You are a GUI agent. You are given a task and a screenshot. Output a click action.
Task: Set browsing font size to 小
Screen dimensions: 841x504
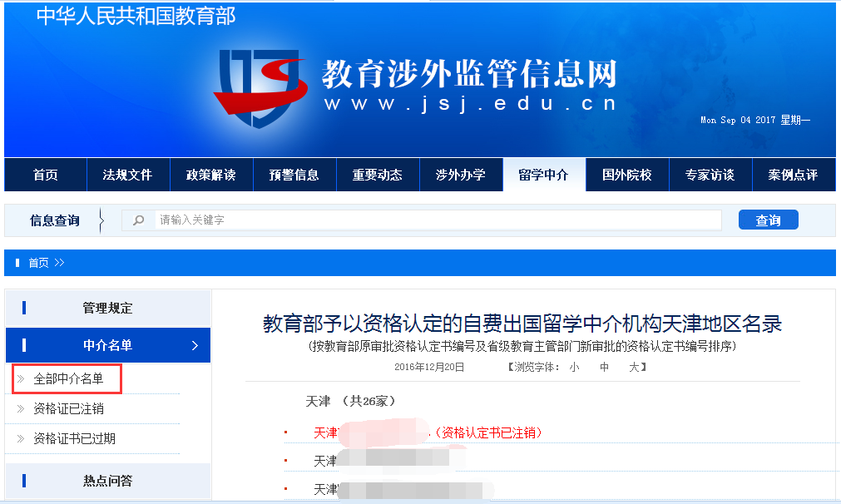[x=574, y=367]
